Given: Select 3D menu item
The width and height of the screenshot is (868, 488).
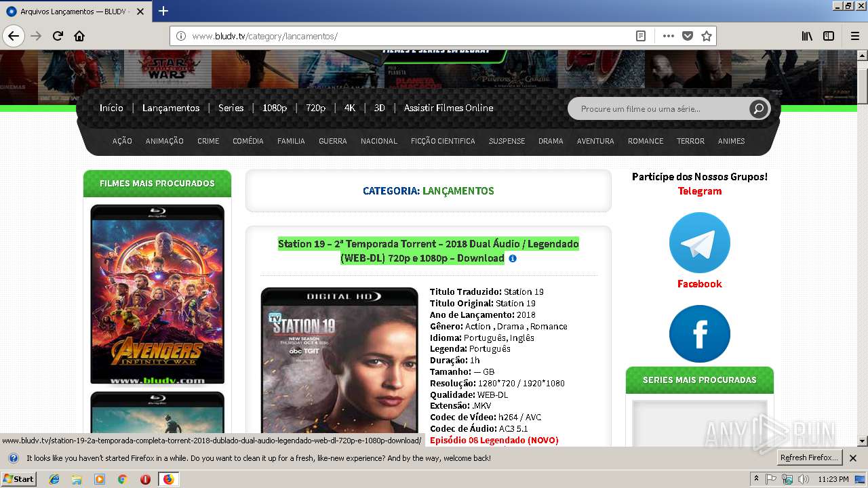Looking at the screenshot, I should click(380, 108).
